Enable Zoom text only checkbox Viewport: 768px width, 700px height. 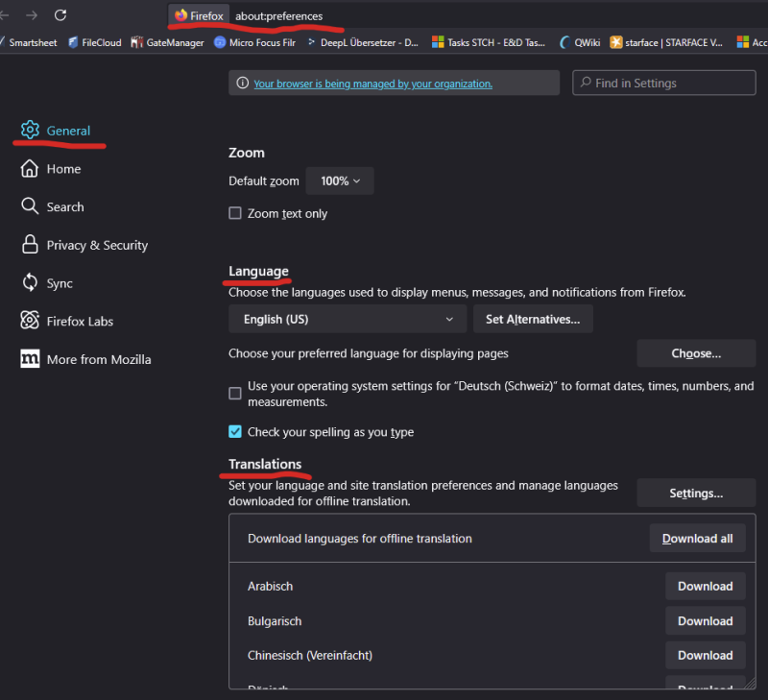pyautogui.click(x=235, y=213)
